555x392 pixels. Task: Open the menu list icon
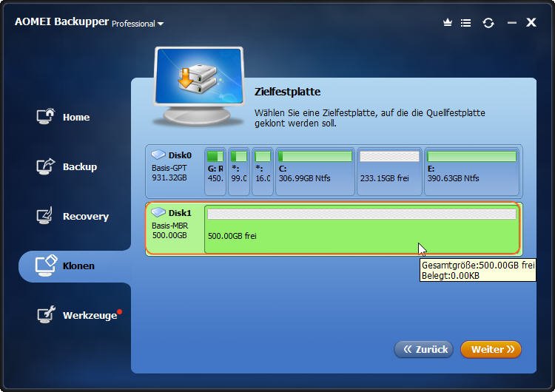(x=465, y=23)
